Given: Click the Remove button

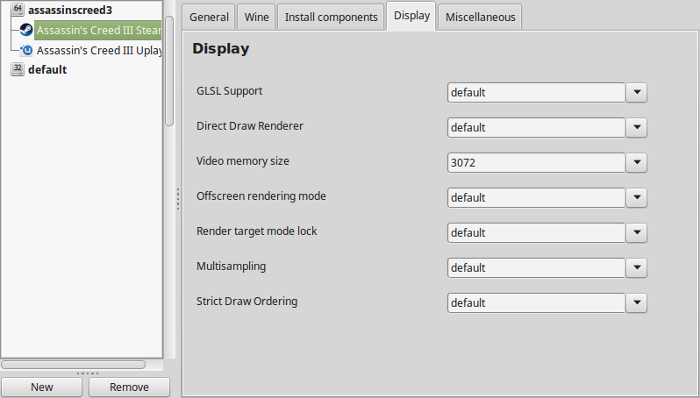Looking at the screenshot, I should [129, 387].
